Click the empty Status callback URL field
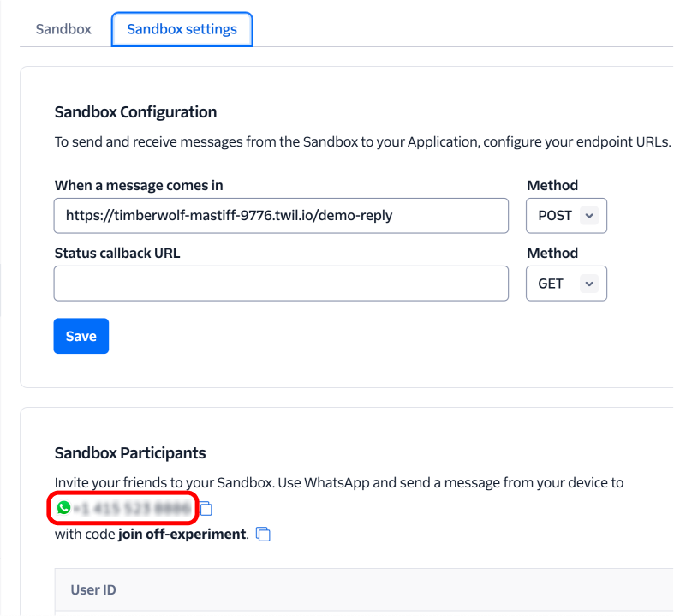The height and width of the screenshot is (616, 674). (281, 284)
